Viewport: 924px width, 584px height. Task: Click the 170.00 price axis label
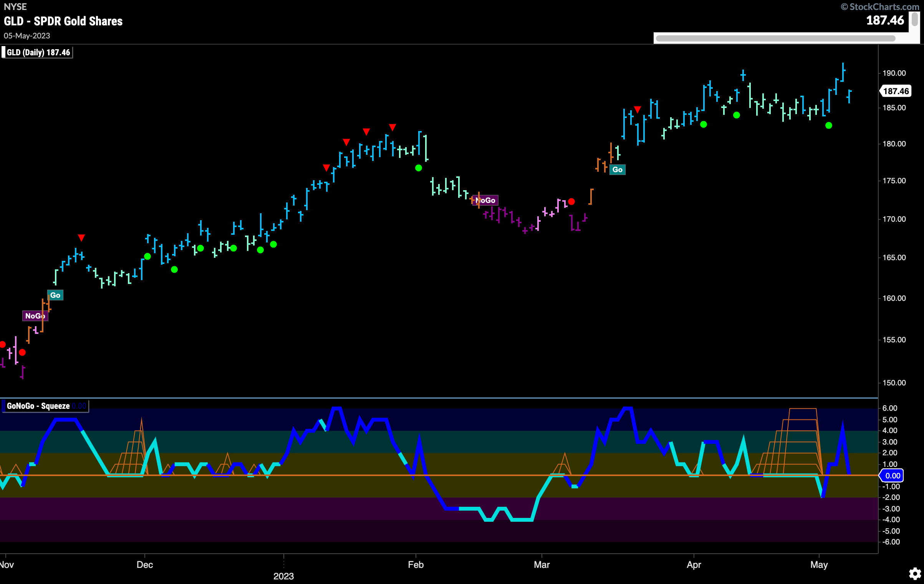pos(894,219)
